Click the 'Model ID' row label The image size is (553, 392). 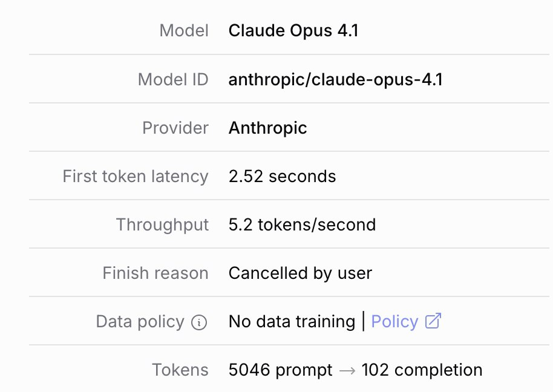pos(173,79)
